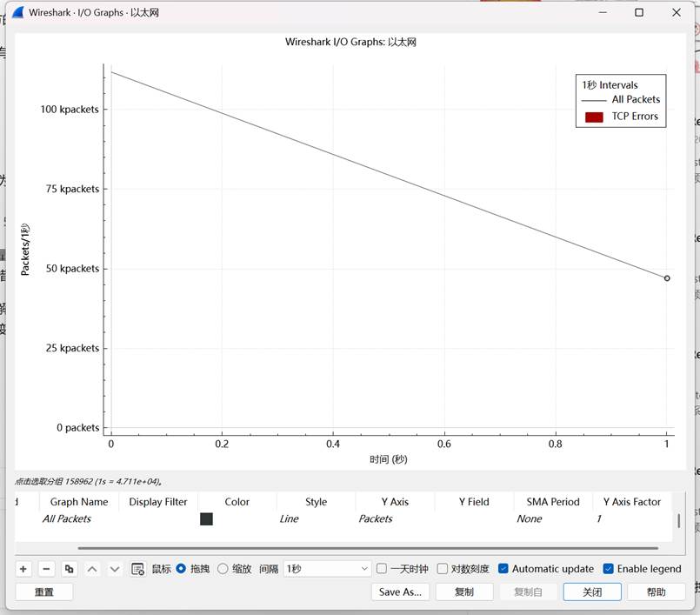Click the SMA Period column header
Image resolution: width=700 pixels, height=615 pixels.
point(553,502)
